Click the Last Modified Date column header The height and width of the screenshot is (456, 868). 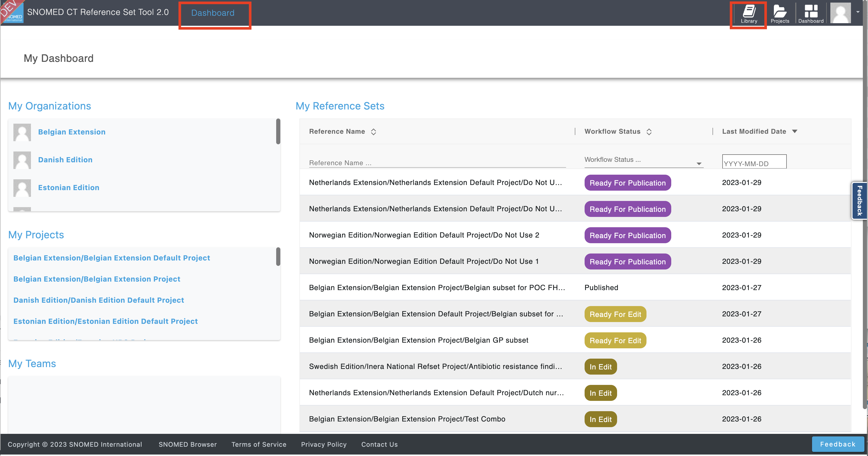click(754, 131)
